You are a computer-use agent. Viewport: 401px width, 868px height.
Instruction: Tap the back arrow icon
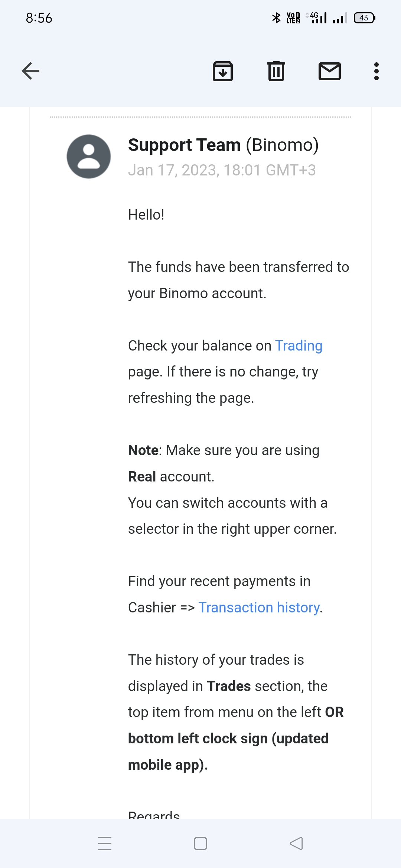click(x=30, y=71)
